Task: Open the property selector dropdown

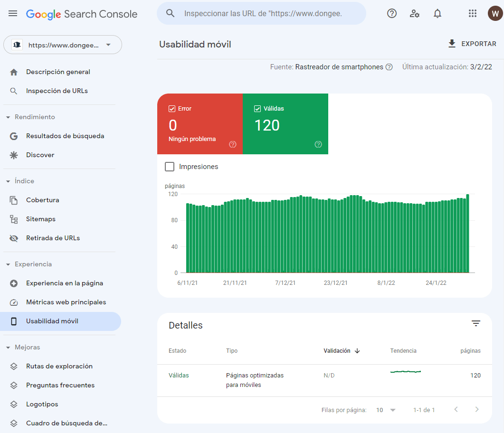Action: [x=63, y=45]
